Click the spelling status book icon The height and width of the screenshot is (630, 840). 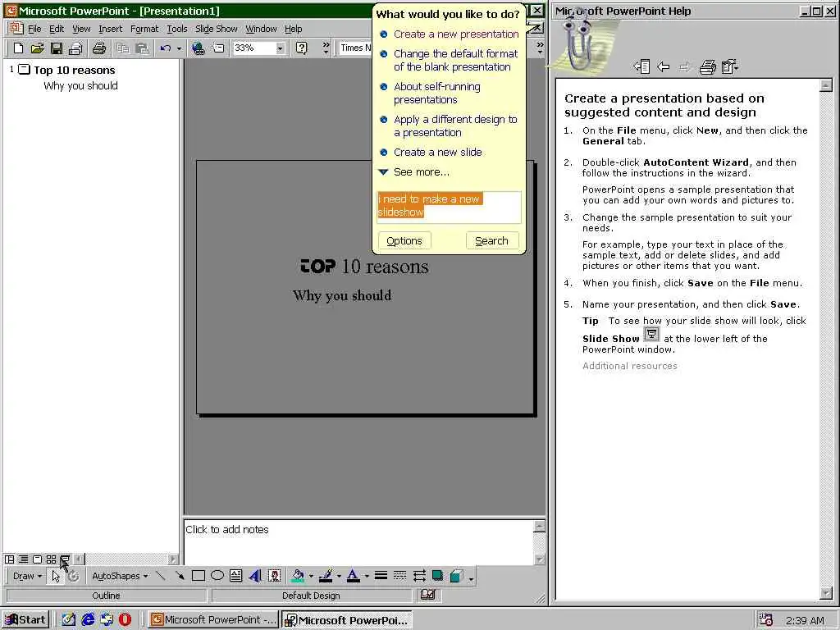click(x=427, y=595)
